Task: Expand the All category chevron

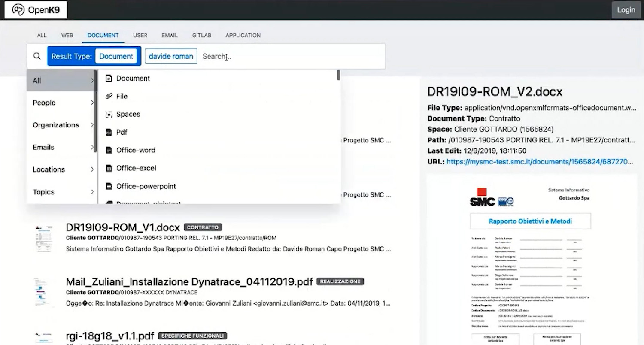Action: pyautogui.click(x=92, y=80)
